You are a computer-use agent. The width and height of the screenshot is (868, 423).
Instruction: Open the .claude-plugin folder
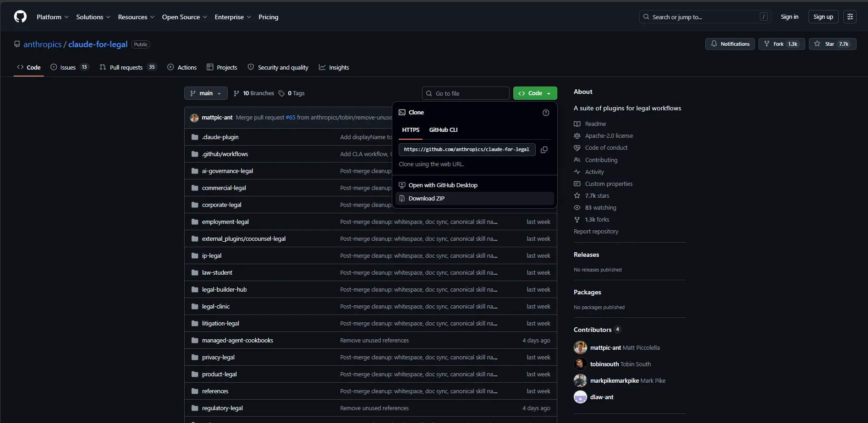click(x=220, y=137)
